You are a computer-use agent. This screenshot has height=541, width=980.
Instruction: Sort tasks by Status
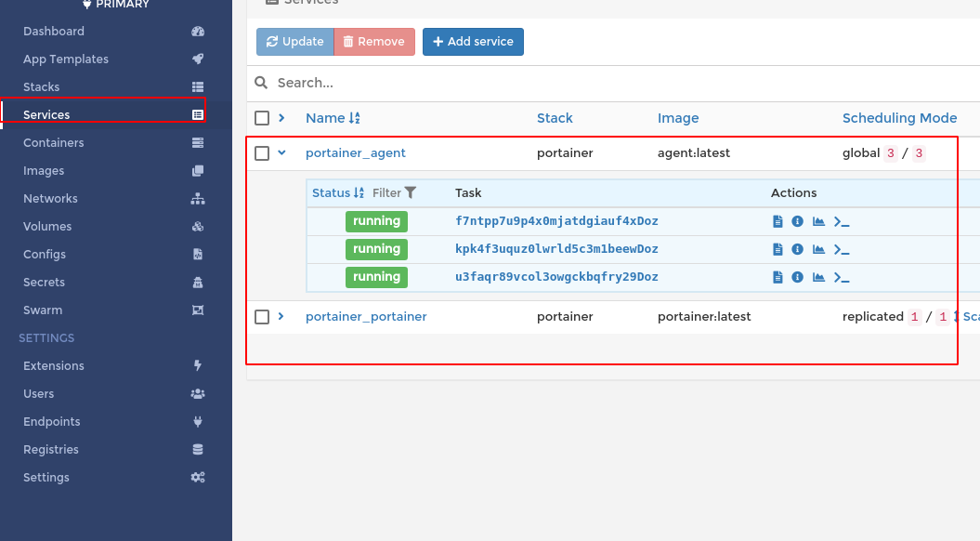(x=338, y=192)
